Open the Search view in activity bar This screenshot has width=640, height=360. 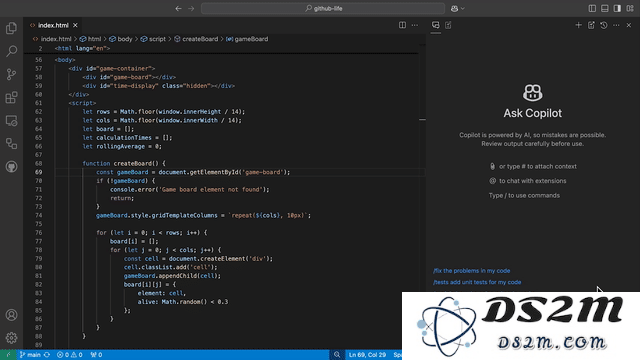(11, 51)
